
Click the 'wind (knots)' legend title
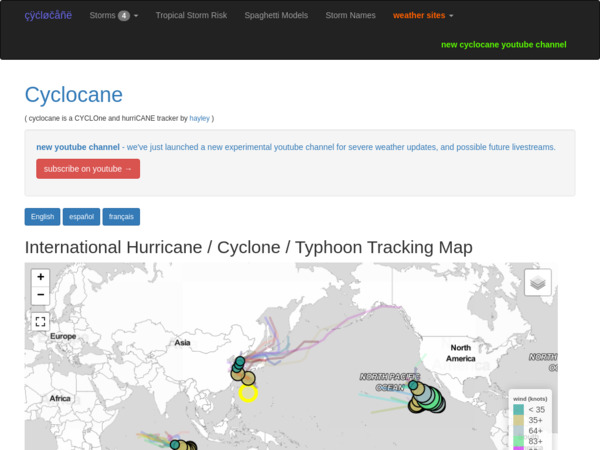[530, 399]
